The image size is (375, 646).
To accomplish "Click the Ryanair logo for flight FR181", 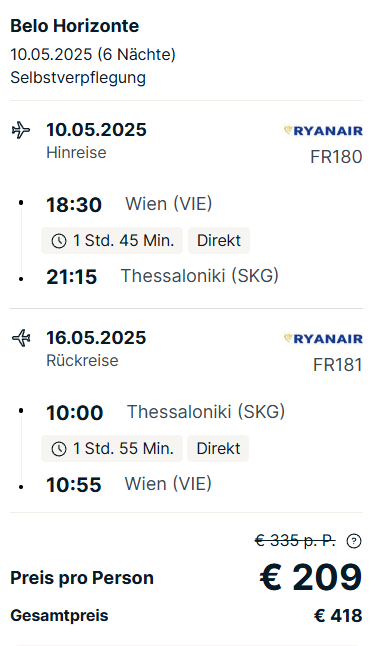I will [323, 339].
